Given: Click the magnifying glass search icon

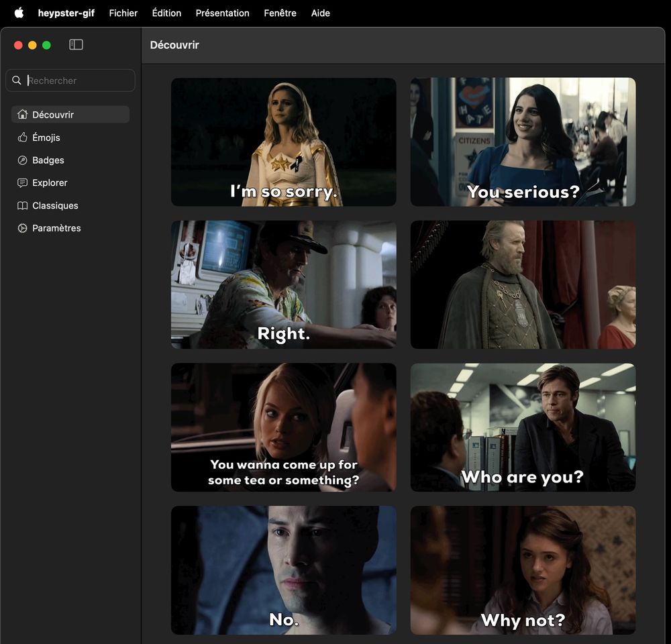Looking at the screenshot, I should [x=17, y=80].
